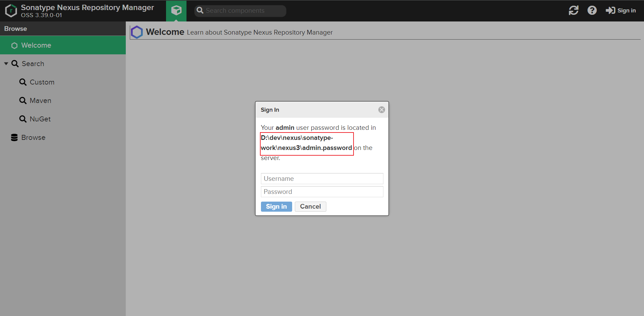Click the Maven search magnifier icon
Viewport: 644px width, 316px height.
23,101
